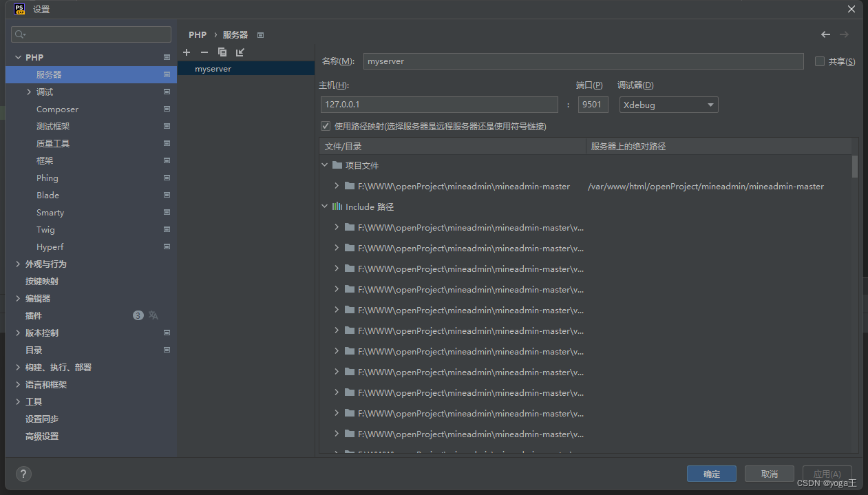This screenshot has height=495, width=868.
Task: Collapse the Include 路径 section
Action: [324, 206]
